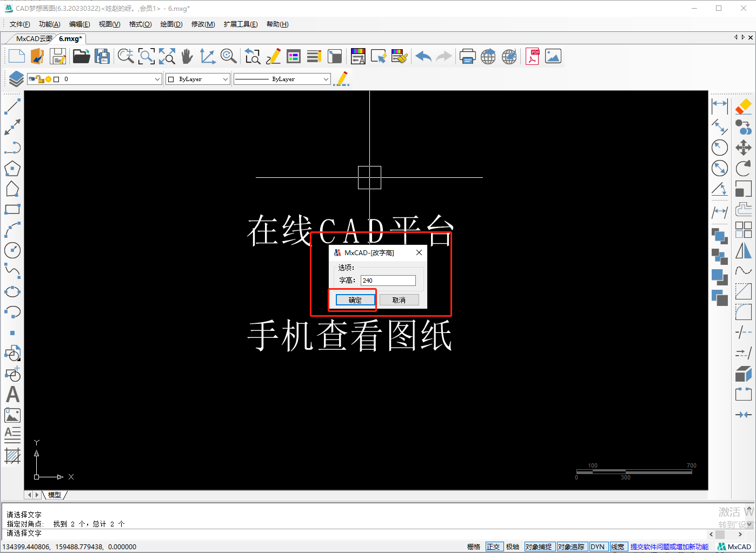Toggle 极轴 polar tracking in status bar

[x=513, y=547]
